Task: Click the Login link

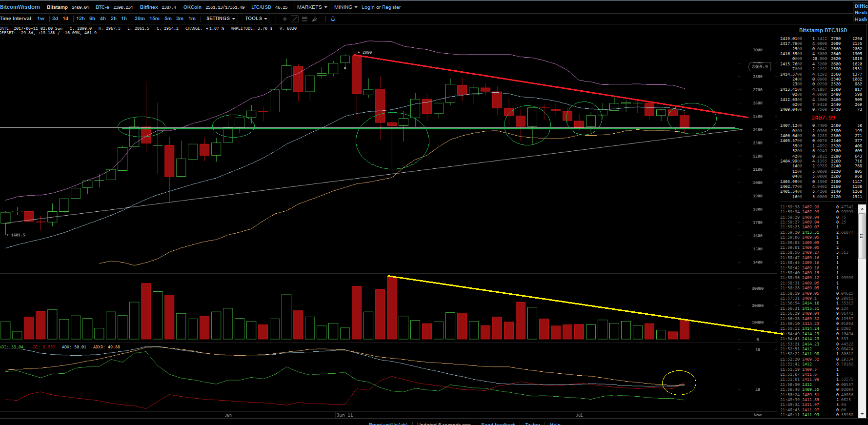Action: tap(368, 7)
